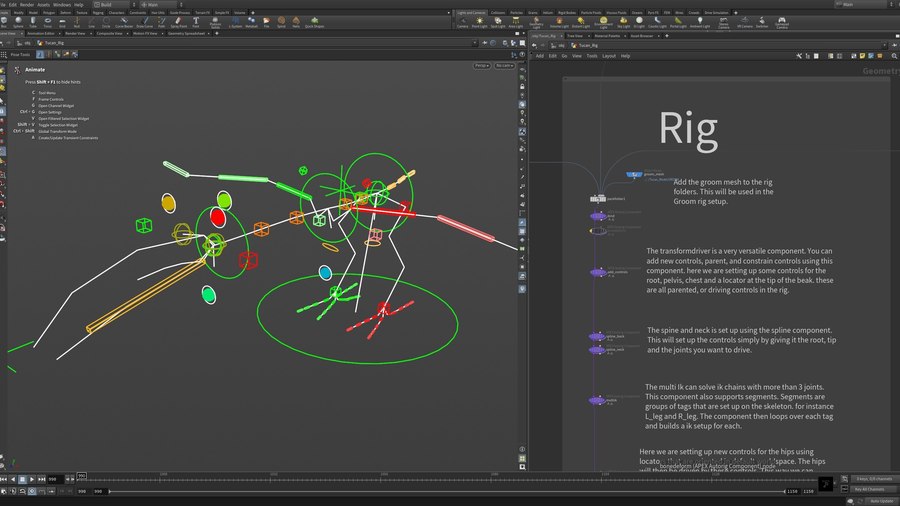This screenshot has width=900, height=506.
Task: Click the Switcher shelf tool
Action: 762,22
